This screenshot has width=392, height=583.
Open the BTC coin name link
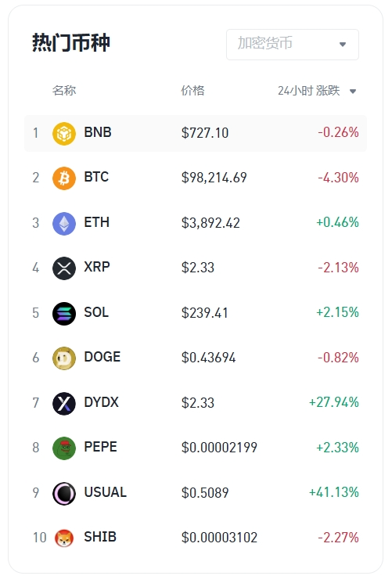(96, 177)
